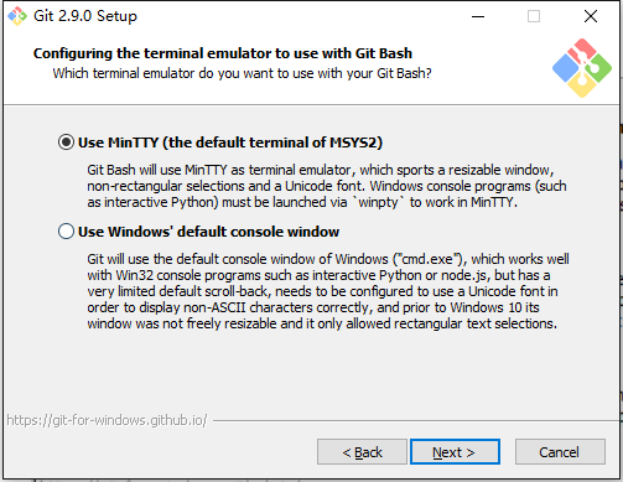Click the blue diamond of the Git logo
This screenshot has width=624, height=483.
[x=565, y=68]
